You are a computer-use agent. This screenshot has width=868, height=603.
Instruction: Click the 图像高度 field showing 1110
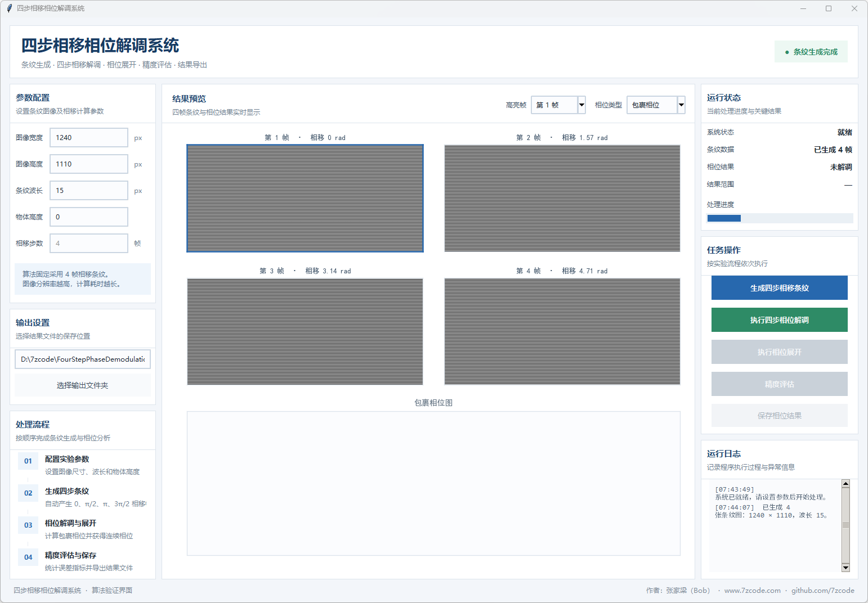89,164
